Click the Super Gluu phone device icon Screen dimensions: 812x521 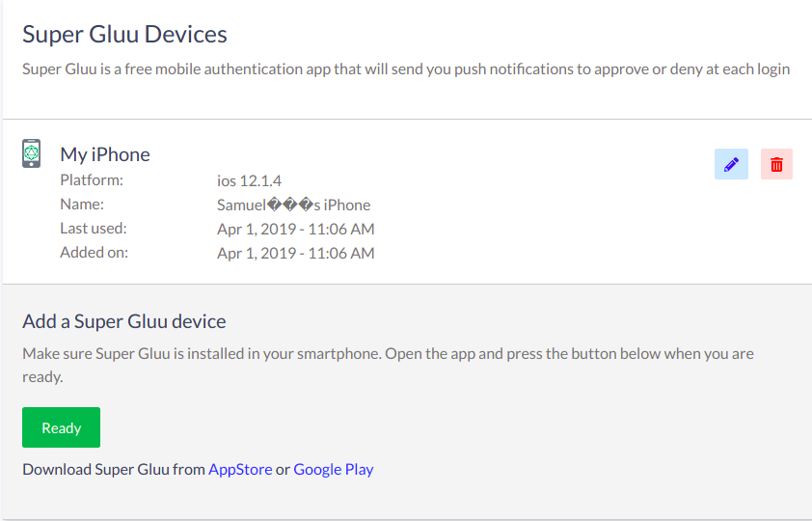click(32, 153)
